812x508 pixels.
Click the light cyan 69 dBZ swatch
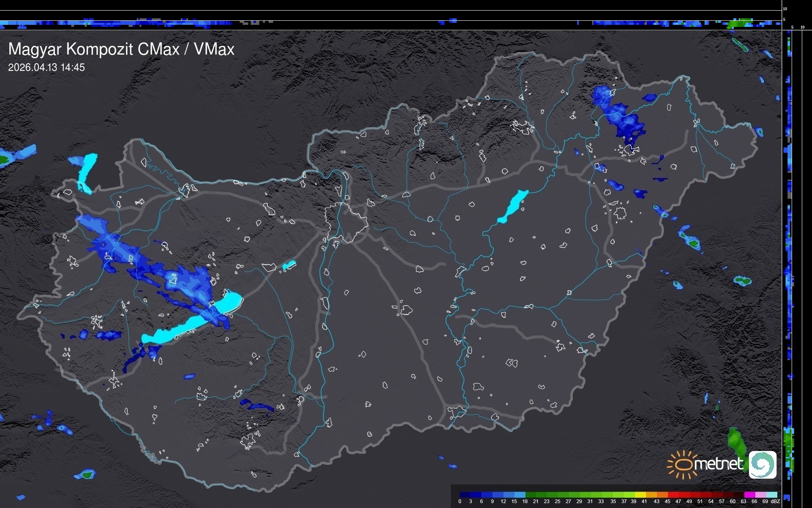pyautogui.click(x=771, y=495)
